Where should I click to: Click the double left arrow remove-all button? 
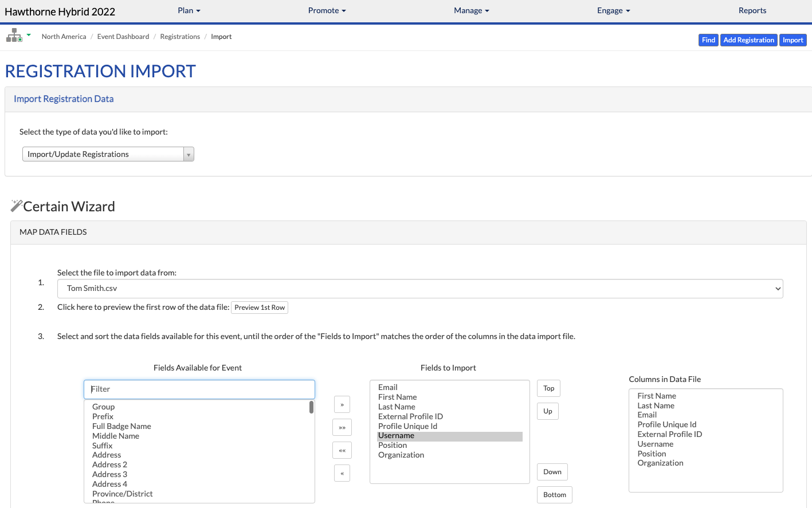click(342, 450)
